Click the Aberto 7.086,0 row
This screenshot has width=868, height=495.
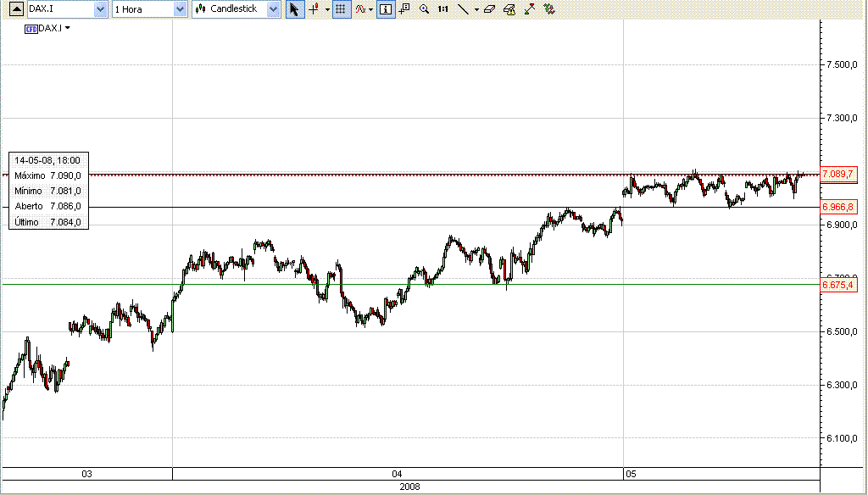tap(48, 206)
